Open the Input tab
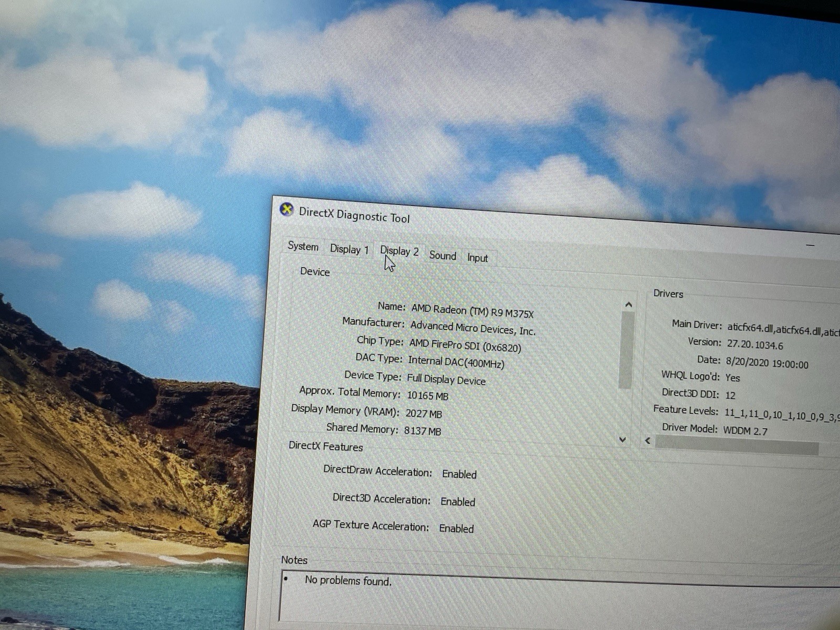Viewport: 840px width, 630px height. coord(477,258)
